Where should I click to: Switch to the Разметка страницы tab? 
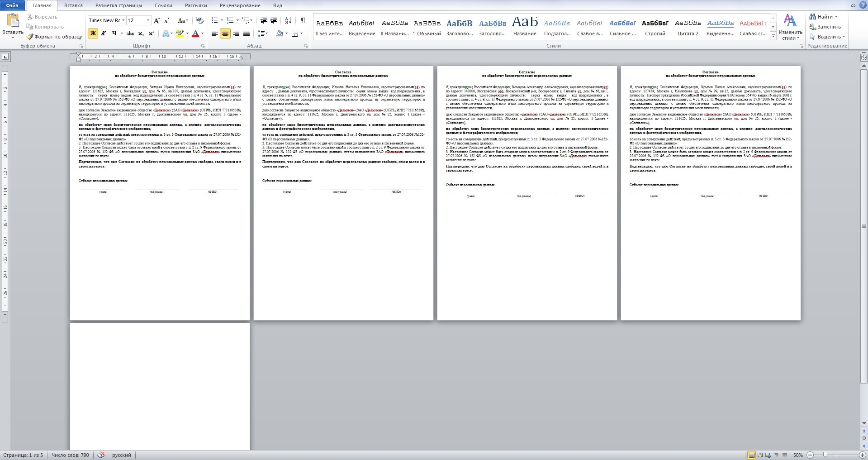pos(119,5)
